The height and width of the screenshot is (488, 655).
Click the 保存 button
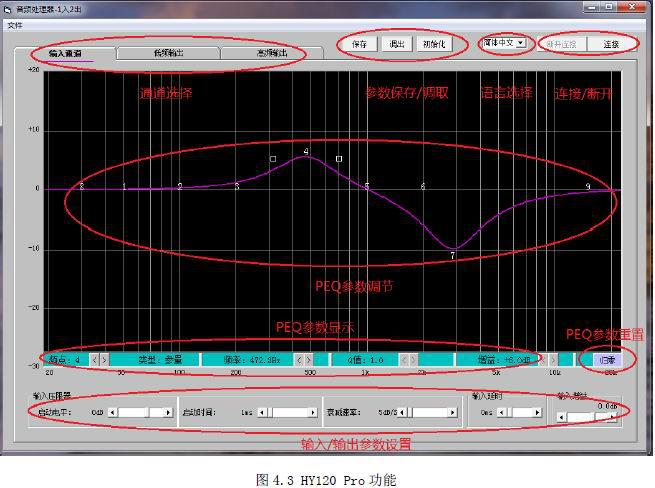pos(359,44)
